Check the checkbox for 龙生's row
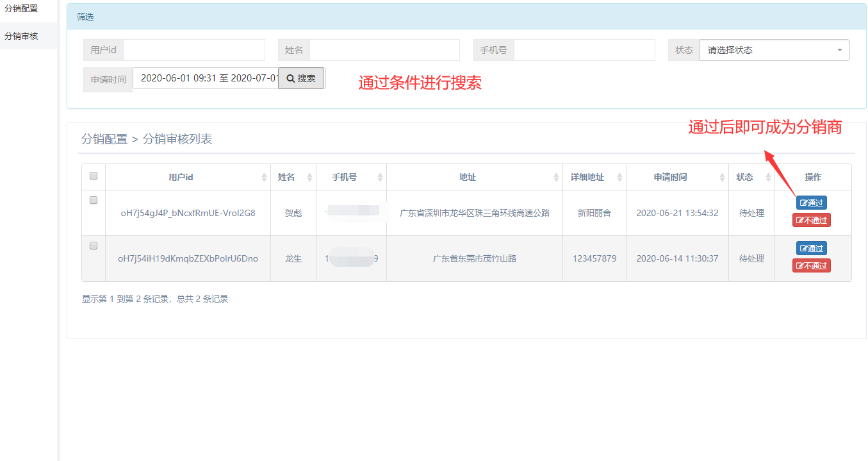 94,246
